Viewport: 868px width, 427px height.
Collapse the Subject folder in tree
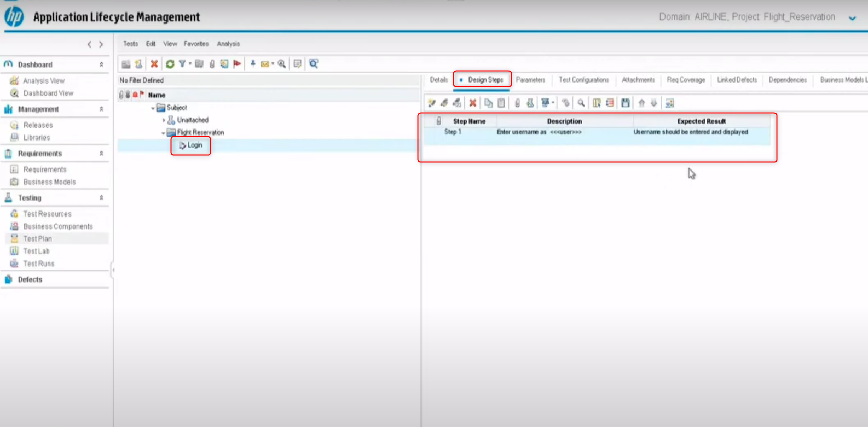153,108
